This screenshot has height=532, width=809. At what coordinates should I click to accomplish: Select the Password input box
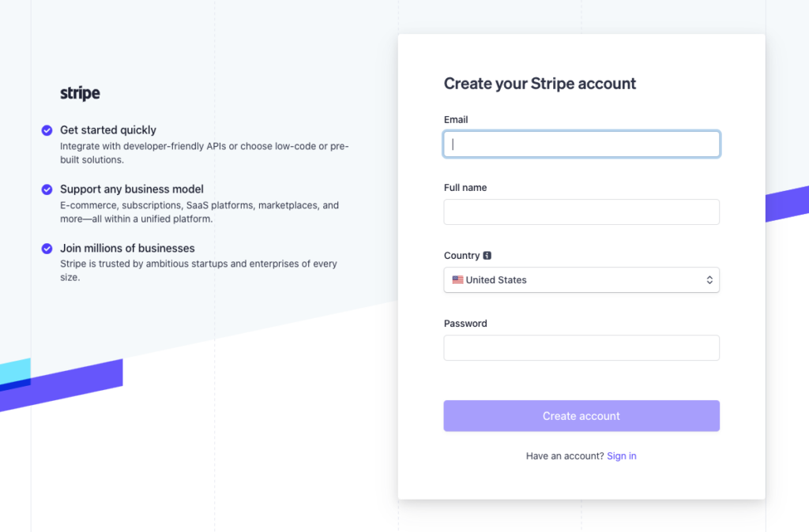point(581,348)
